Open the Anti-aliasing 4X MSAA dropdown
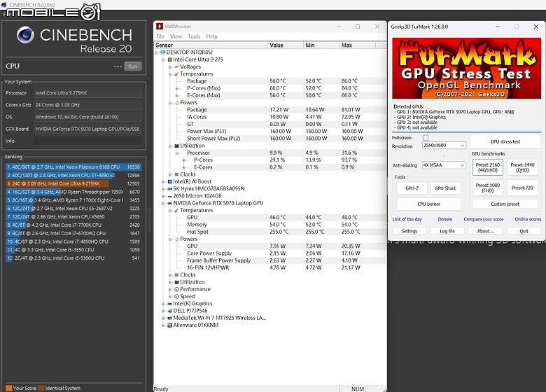Image resolution: width=546 pixels, height=392 pixels. [444, 165]
